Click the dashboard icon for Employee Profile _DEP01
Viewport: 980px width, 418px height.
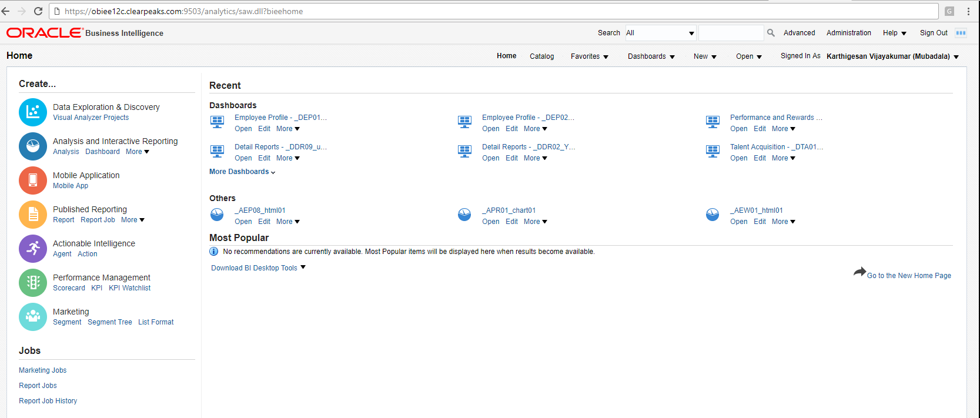[218, 122]
